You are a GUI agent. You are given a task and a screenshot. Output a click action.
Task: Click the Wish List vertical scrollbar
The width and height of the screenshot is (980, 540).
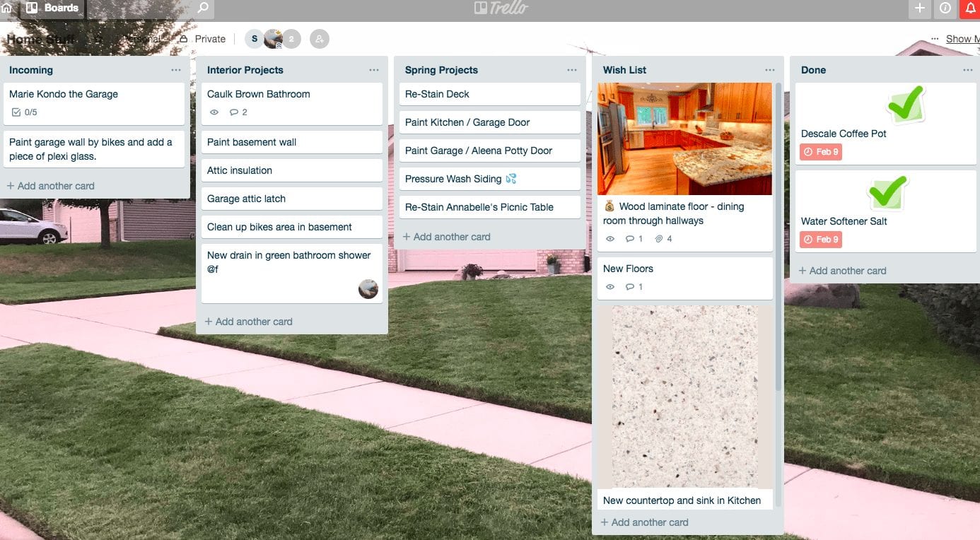778,237
